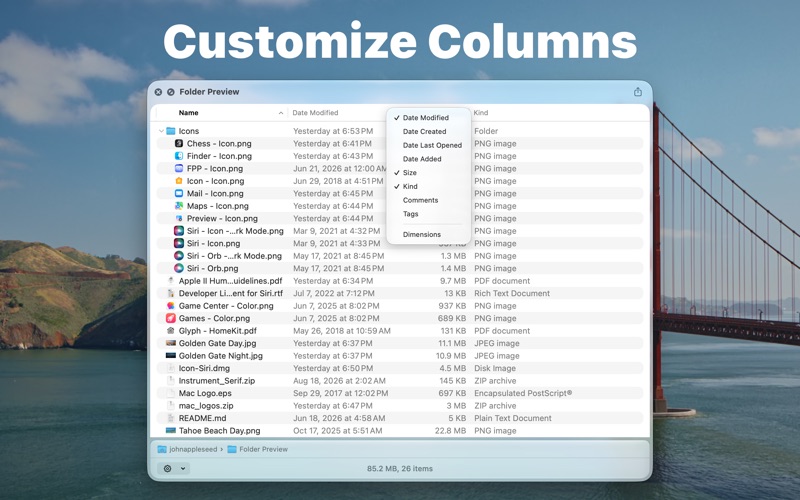The image size is (800, 500).
Task: Click the Aug 18, 2026 at 2:02 AM date
Action: 339,381
